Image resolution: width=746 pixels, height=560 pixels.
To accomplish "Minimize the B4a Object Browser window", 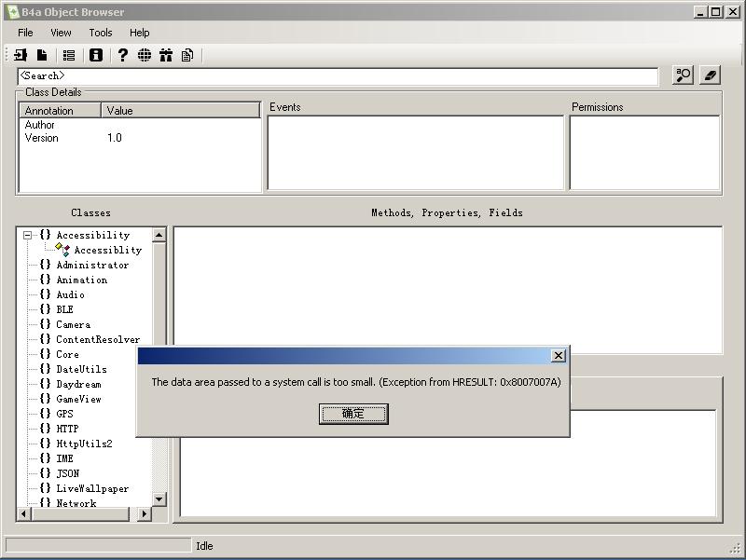I will click(x=699, y=12).
